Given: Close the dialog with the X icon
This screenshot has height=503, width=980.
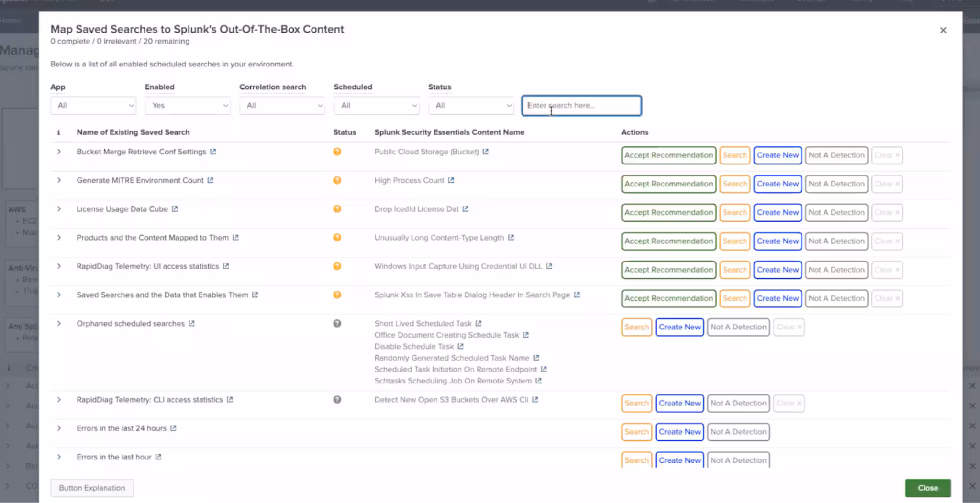Looking at the screenshot, I should pyautogui.click(x=943, y=30).
